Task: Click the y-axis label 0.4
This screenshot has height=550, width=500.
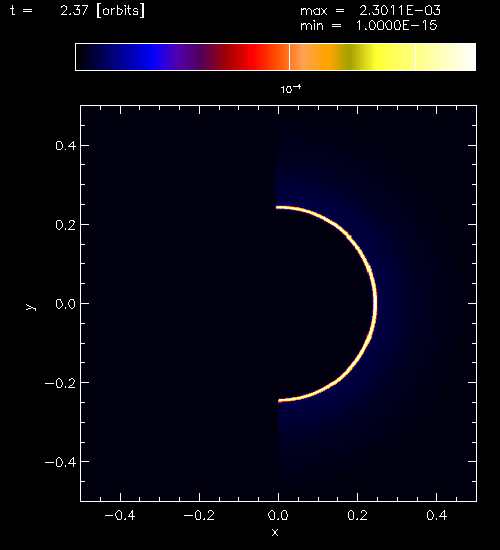Action: pos(65,145)
